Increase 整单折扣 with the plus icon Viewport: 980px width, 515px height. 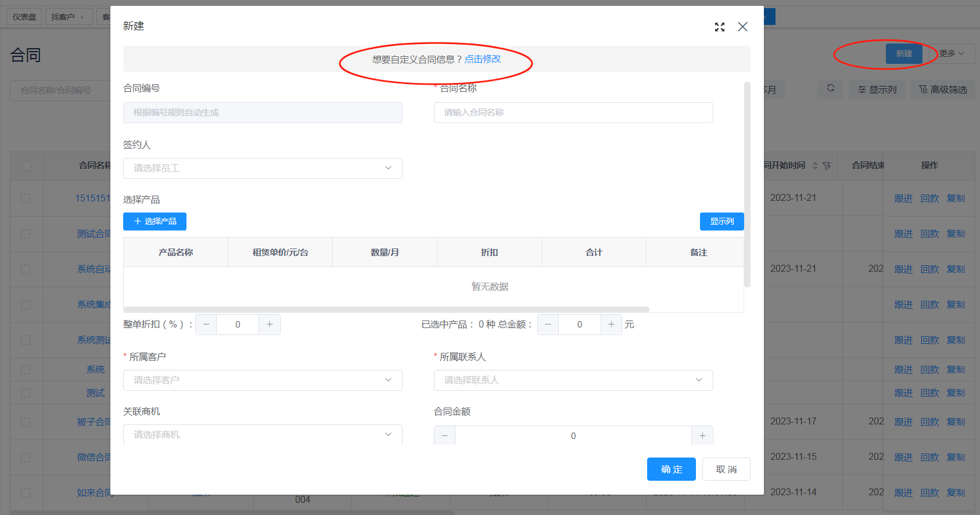(x=270, y=325)
